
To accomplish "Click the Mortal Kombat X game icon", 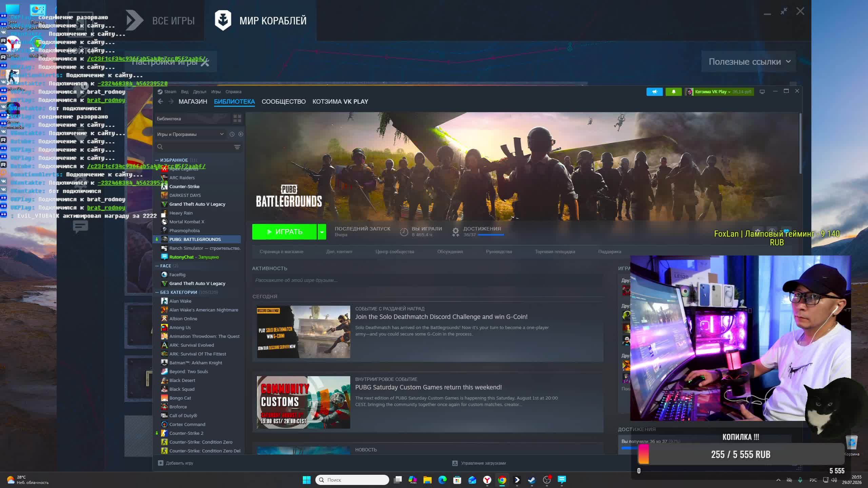I will click(164, 222).
